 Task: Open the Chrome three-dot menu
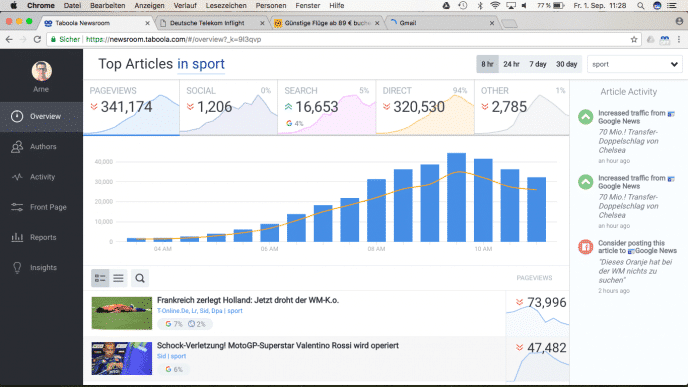679,39
